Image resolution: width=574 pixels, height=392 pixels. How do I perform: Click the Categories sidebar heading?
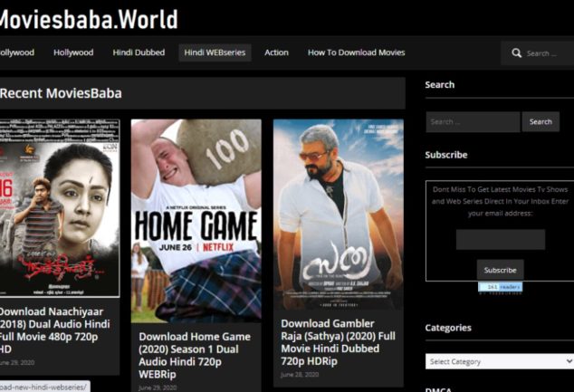pos(448,328)
